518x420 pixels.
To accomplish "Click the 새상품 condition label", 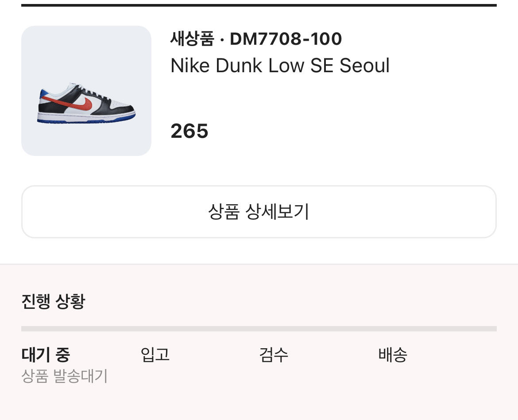I will [192, 39].
